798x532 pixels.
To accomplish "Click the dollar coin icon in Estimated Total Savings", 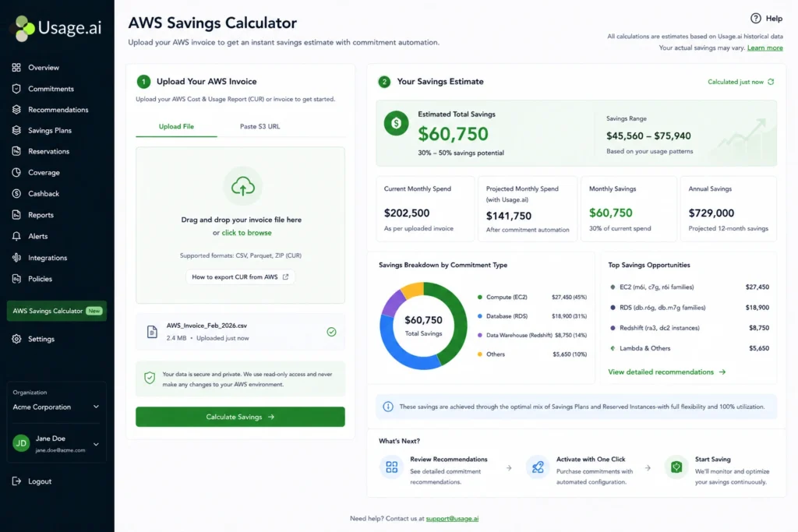I will point(397,123).
